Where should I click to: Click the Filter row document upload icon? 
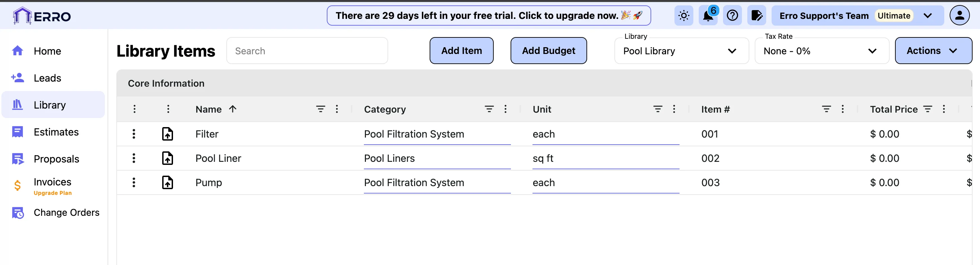point(167,134)
